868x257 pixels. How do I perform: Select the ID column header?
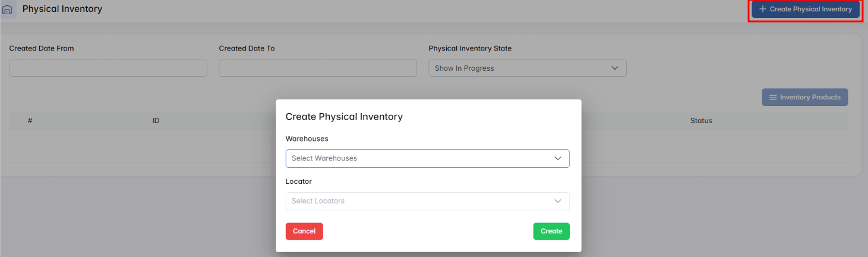156,121
